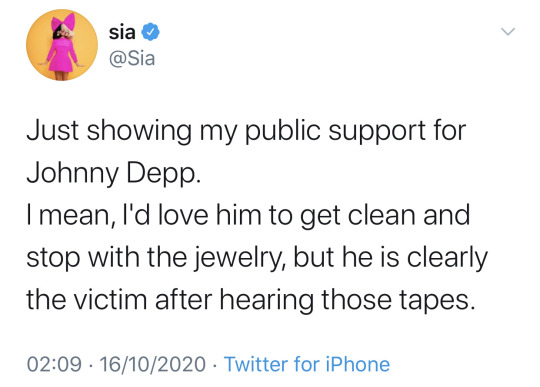The height and width of the screenshot is (387, 540).
Task: Click the pink bow in the avatar
Action: tap(63, 22)
